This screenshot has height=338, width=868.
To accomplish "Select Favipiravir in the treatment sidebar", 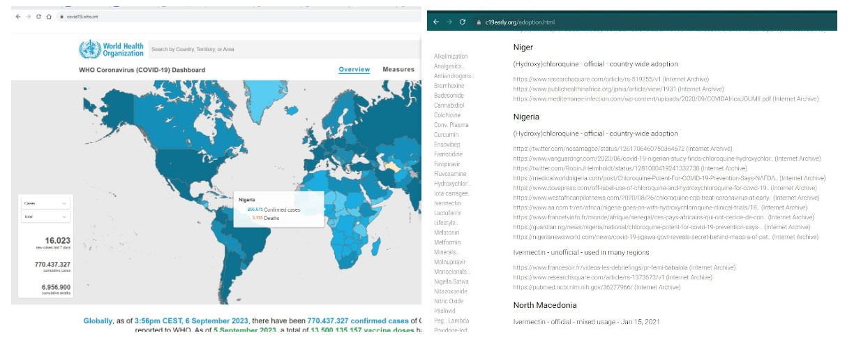I will [x=448, y=164].
